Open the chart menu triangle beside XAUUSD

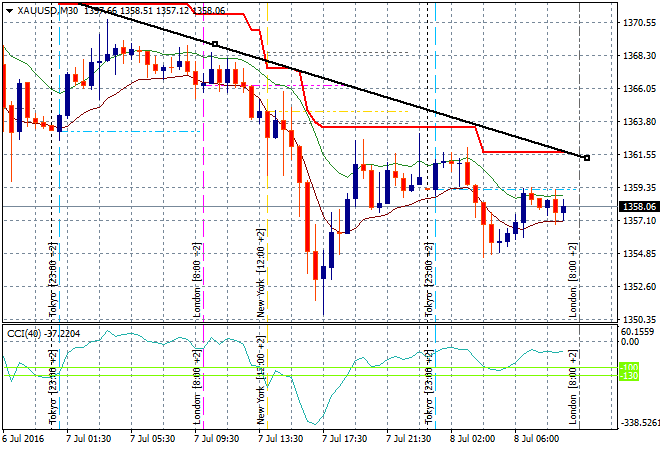(x=7, y=9)
